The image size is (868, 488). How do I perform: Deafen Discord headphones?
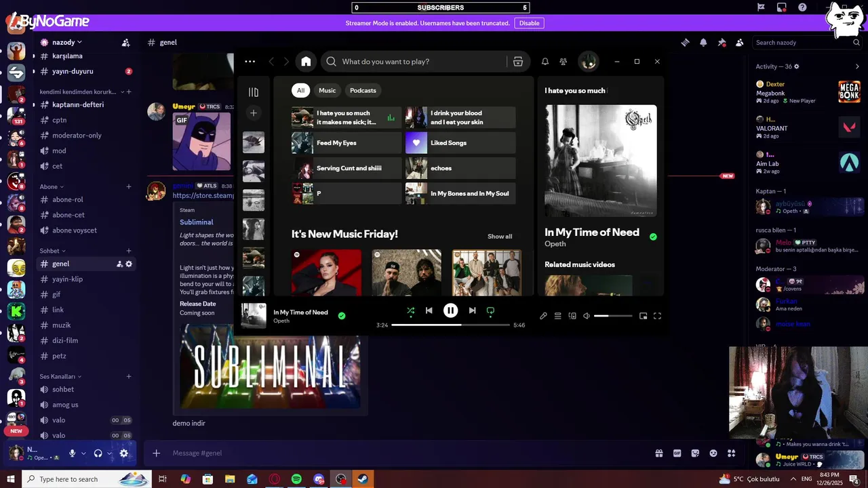pos(98,453)
